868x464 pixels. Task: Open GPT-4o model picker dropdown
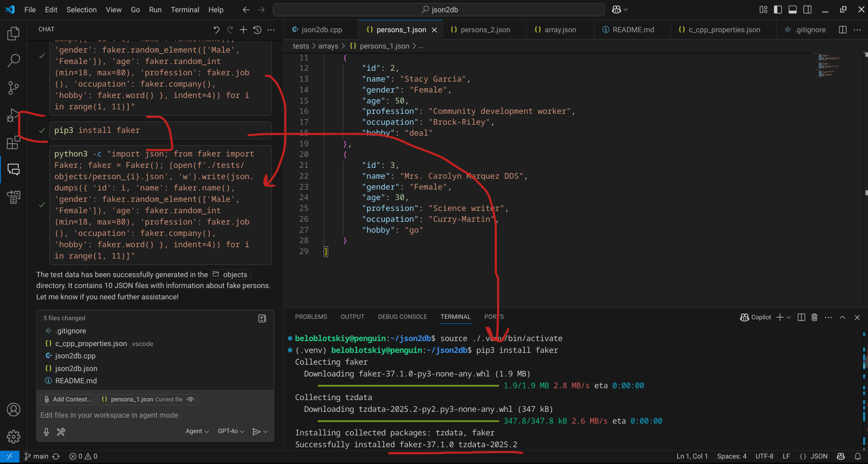pyautogui.click(x=231, y=431)
